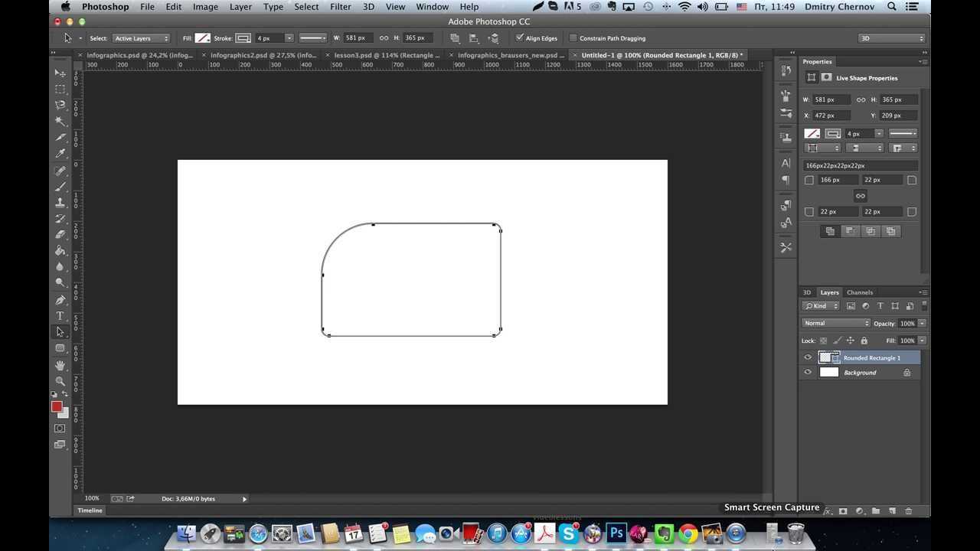
Task: Open the 3D workspace dropdown
Action: 892,38
